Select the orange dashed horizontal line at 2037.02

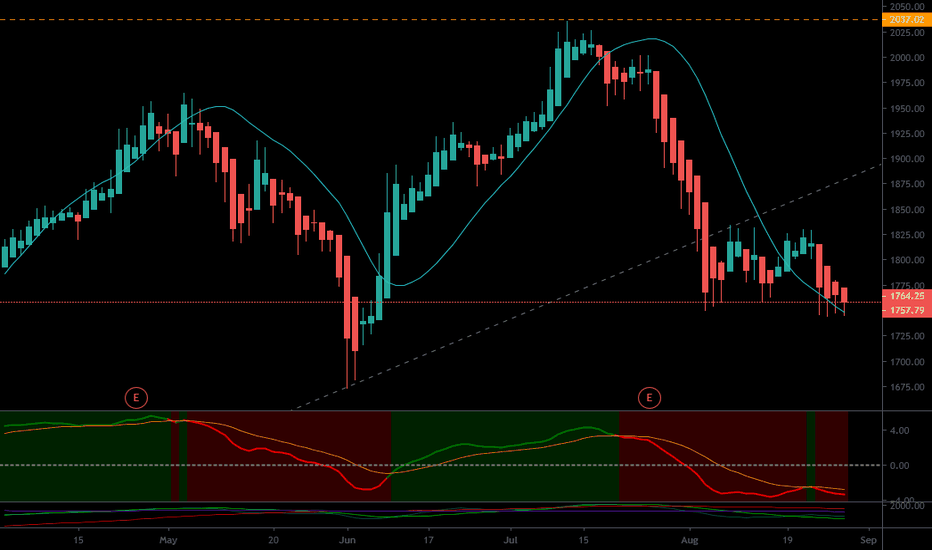(x=441, y=20)
